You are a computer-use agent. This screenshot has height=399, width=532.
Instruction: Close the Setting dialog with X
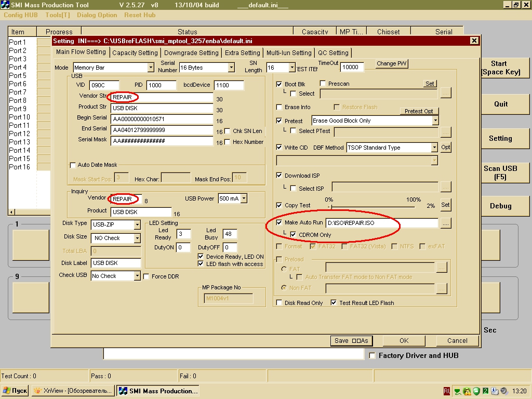pyautogui.click(x=474, y=41)
